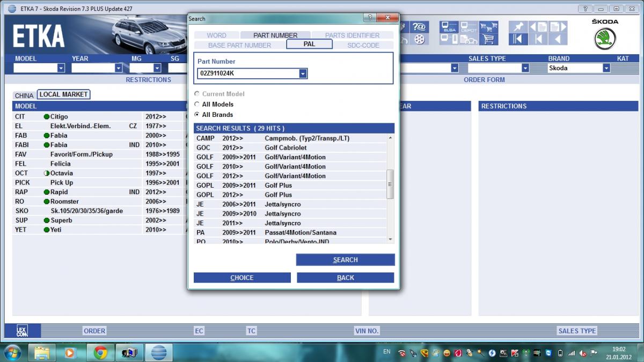Click the single shopping cart icon
The height and width of the screenshot is (362, 644).
[x=488, y=39]
